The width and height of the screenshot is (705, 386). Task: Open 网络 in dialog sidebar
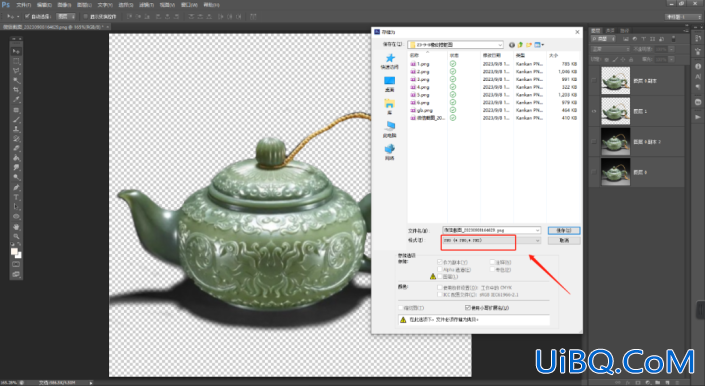(x=389, y=152)
